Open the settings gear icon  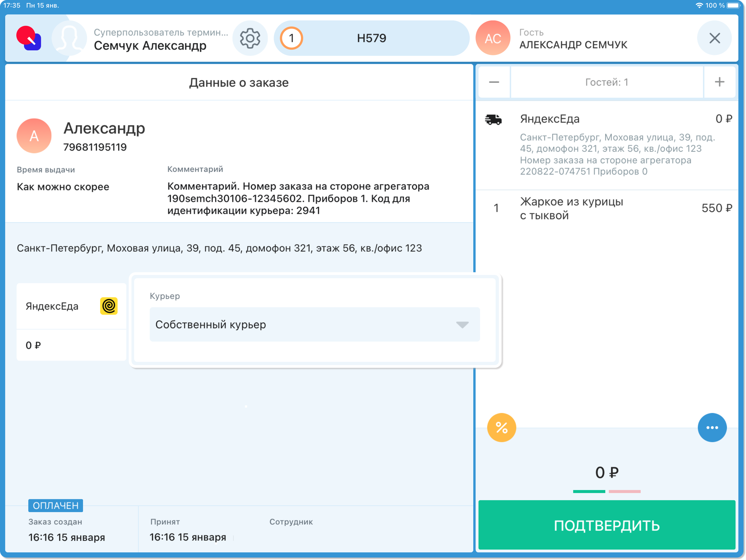click(250, 38)
